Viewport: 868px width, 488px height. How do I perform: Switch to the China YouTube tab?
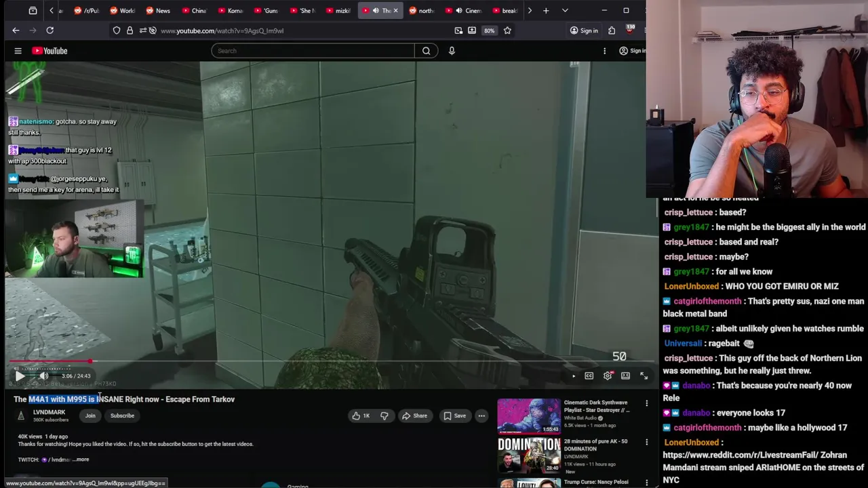[x=195, y=11]
